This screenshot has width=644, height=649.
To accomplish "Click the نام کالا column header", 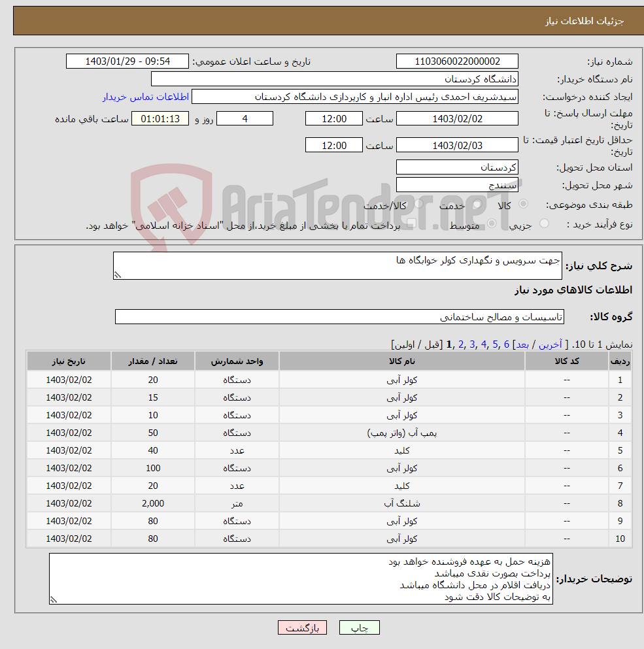I will (x=401, y=361).
